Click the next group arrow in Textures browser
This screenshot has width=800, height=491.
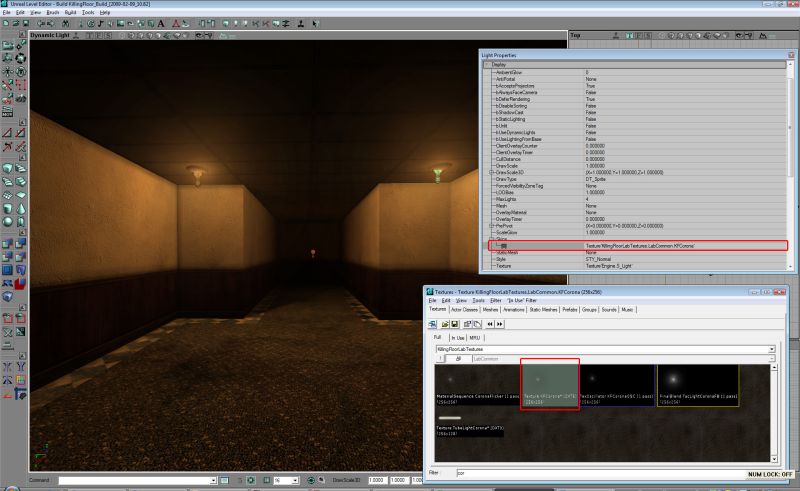499,324
